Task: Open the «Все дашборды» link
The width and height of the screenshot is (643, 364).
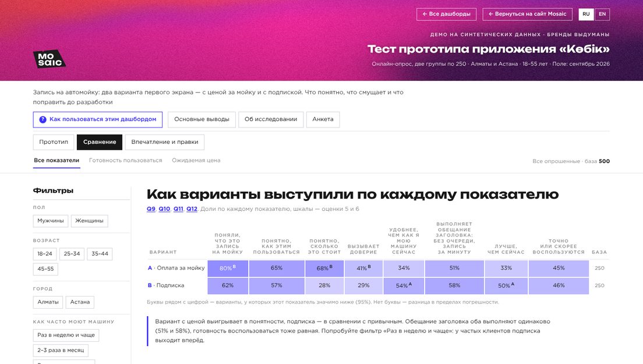Action: 446,14
